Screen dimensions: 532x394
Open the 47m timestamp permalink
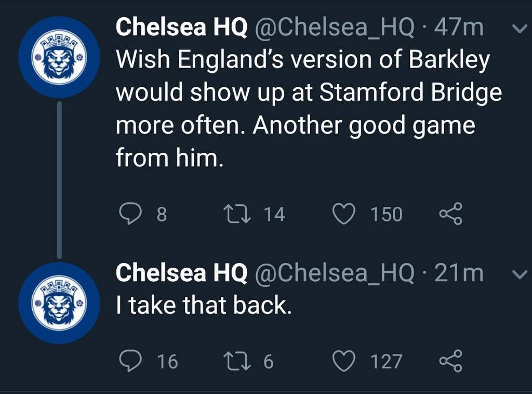coord(459,27)
